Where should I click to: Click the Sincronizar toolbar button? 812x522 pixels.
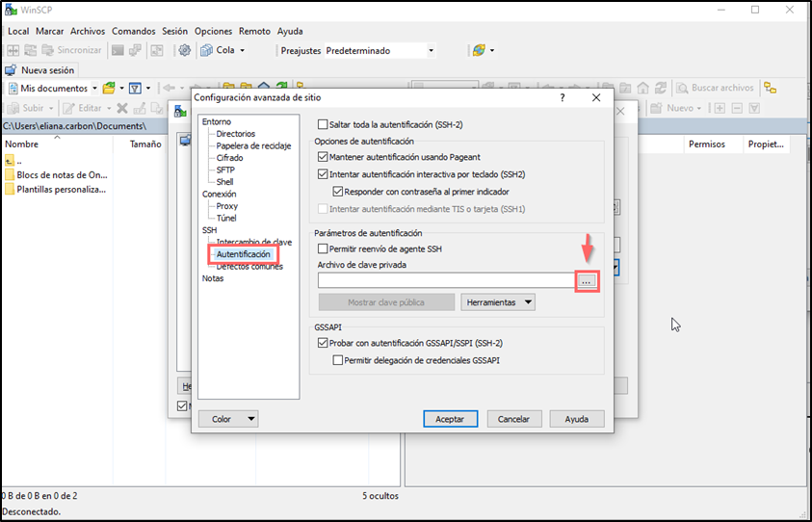[x=72, y=50]
